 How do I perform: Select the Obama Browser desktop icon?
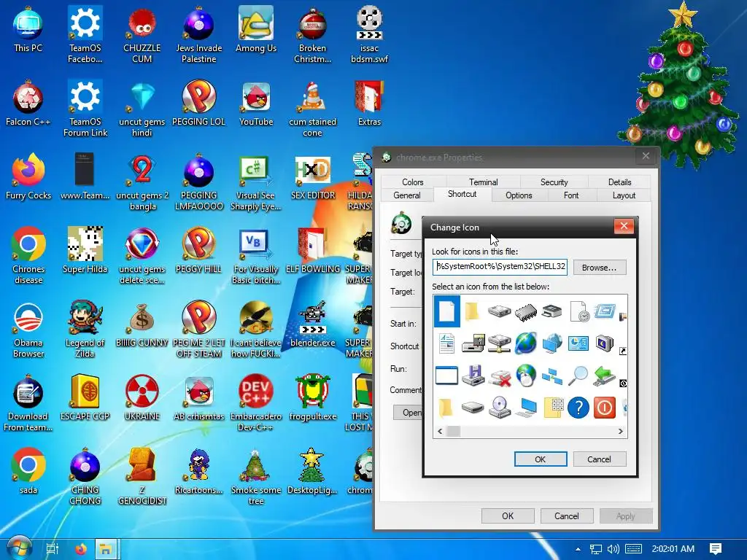(28, 330)
